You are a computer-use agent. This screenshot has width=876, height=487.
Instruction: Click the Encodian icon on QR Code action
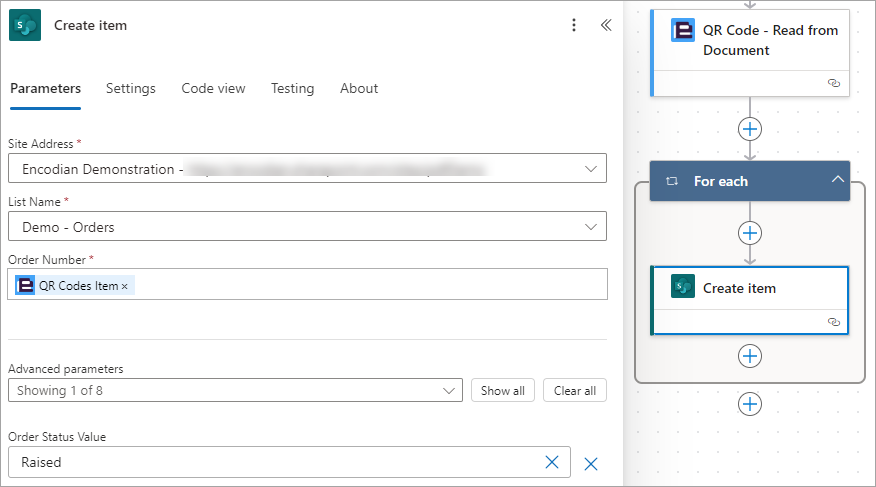[683, 31]
